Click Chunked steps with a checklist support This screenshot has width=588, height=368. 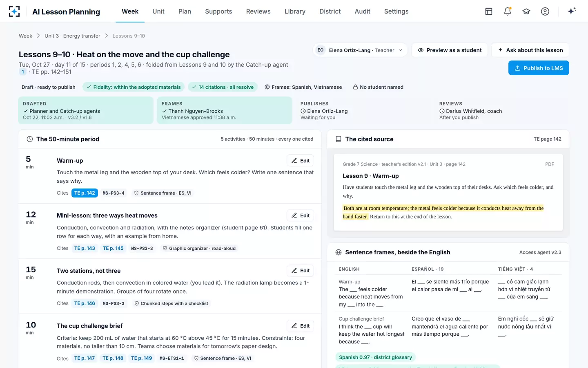[171, 303]
